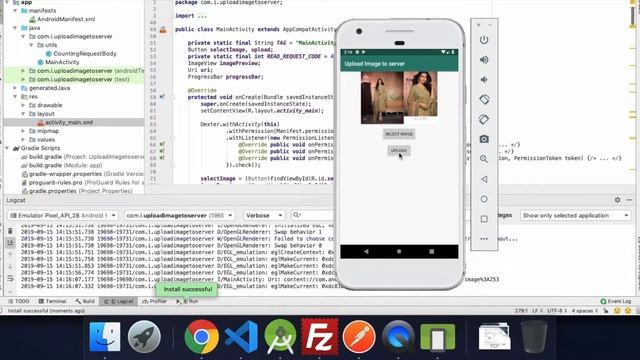Screen dimensions: 640x360
Task: Tap the phone's home navigation button
Action: (399, 251)
